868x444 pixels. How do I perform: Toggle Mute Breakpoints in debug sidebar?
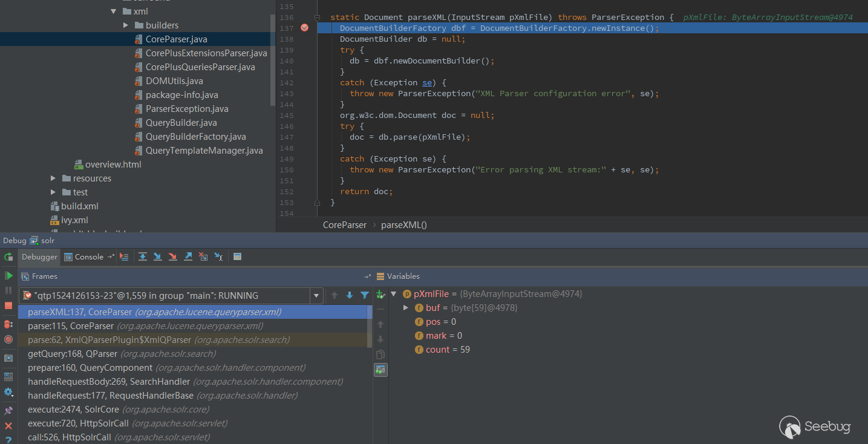[8, 339]
